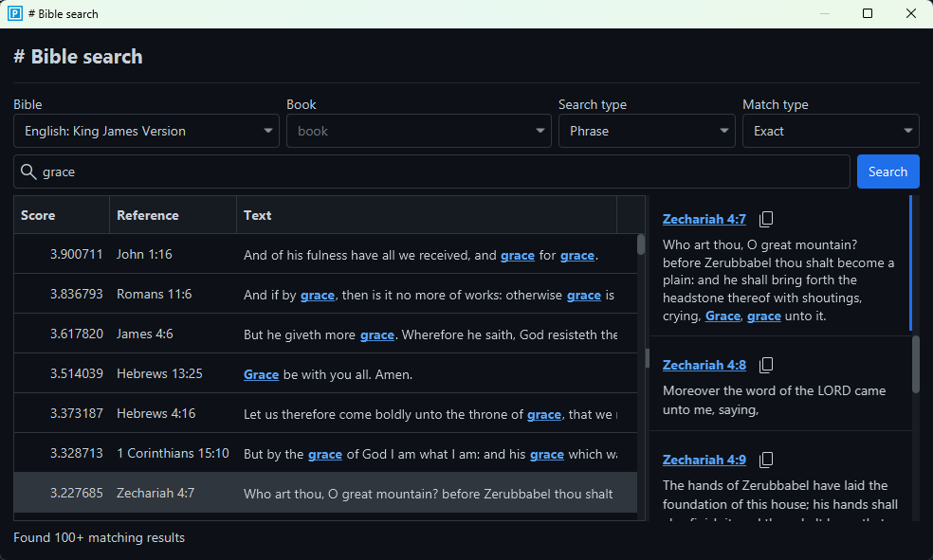Click the app icon in title bar
The width and height of the screenshot is (933, 560).
(x=15, y=13)
